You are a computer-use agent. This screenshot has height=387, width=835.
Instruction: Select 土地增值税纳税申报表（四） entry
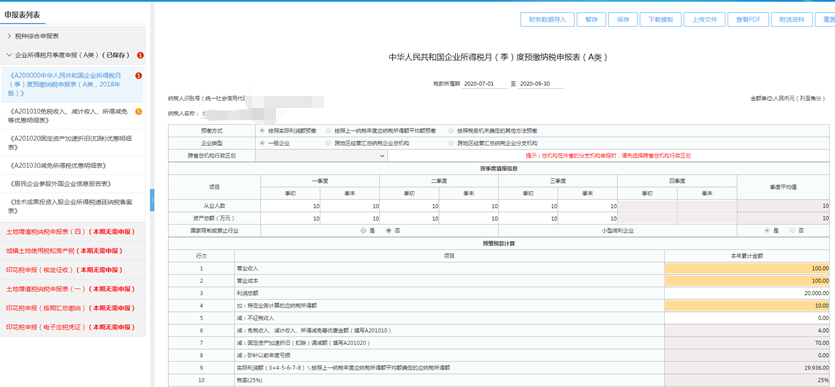coord(72,232)
